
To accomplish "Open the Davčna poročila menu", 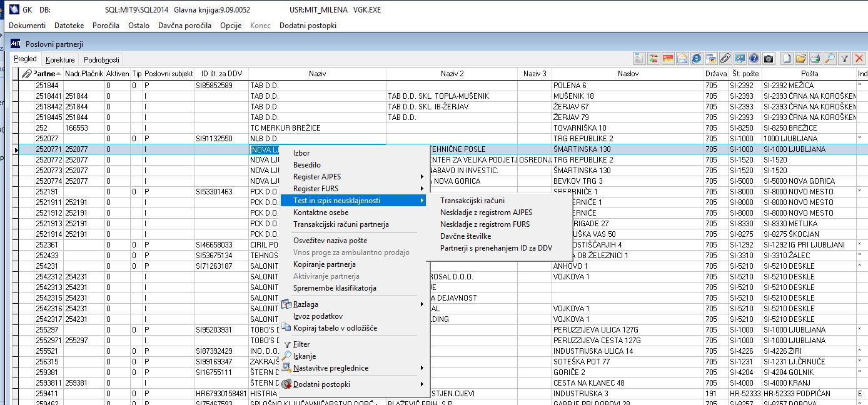I will pos(185,26).
